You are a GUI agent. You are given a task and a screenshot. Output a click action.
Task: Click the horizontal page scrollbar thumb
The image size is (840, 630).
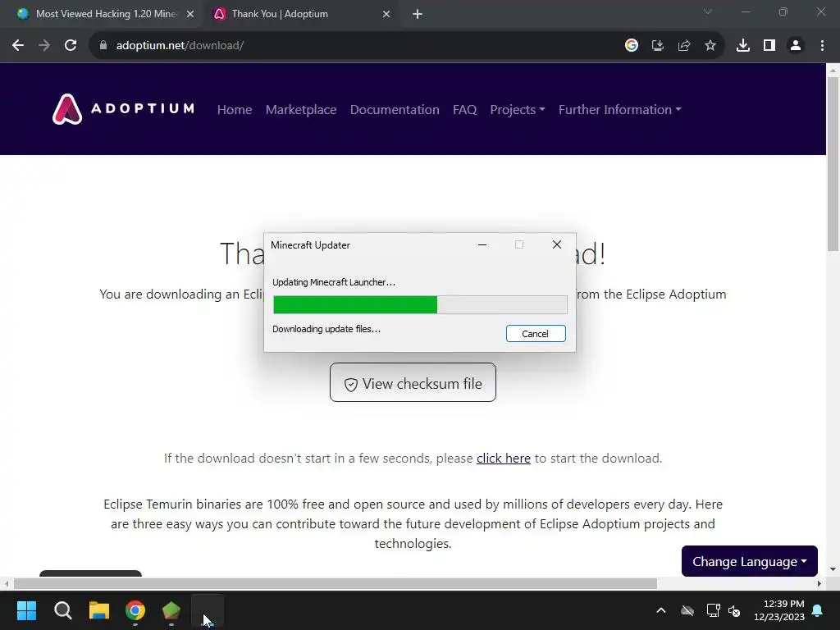tap(335, 583)
